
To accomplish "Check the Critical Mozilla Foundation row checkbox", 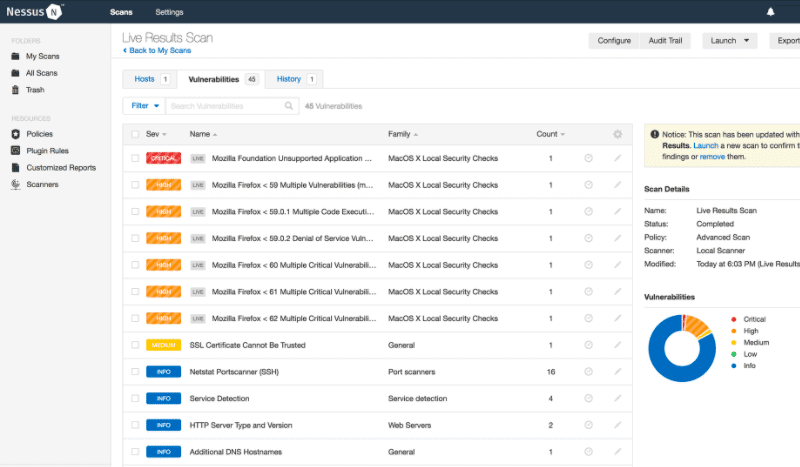I will [x=135, y=158].
